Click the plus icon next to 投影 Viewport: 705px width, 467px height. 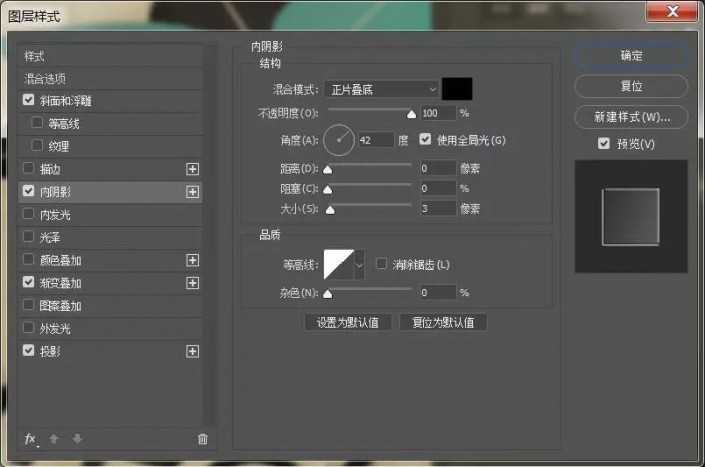[193, 352]
